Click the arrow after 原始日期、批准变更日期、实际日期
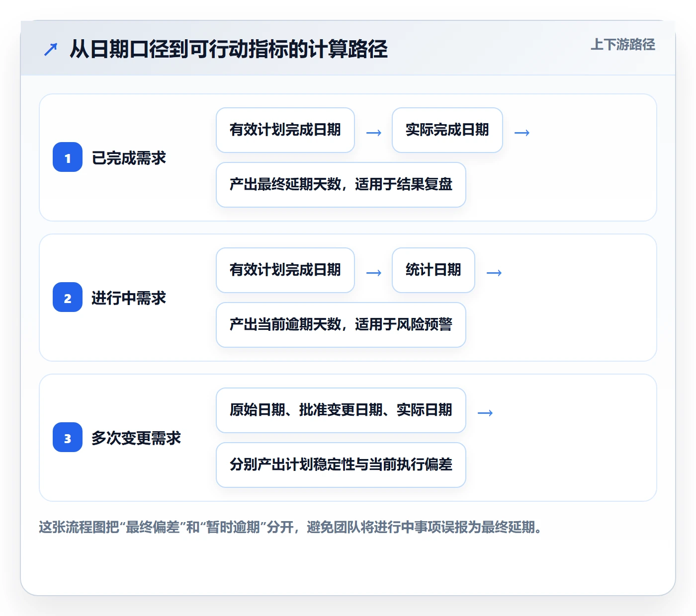This screenshot has height=616, width=696. (485, 413)
